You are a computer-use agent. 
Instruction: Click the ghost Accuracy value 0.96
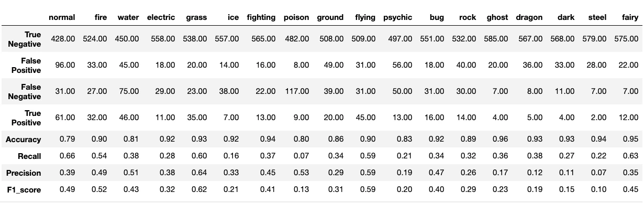(501, 139)
